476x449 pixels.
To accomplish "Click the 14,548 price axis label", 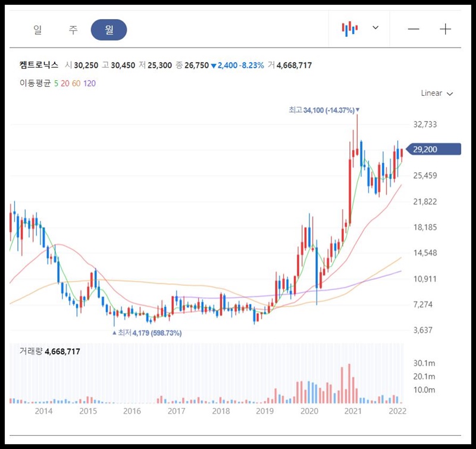I will coord(425,252).
